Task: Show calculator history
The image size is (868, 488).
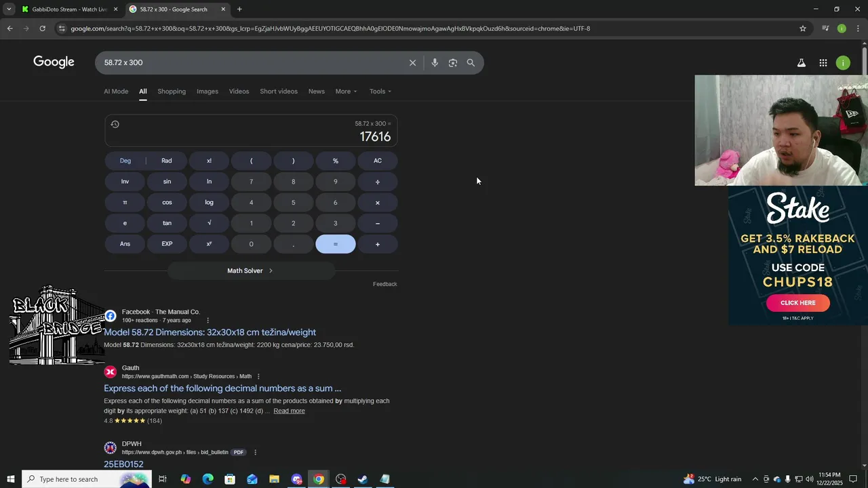Action: pos(115,124)
